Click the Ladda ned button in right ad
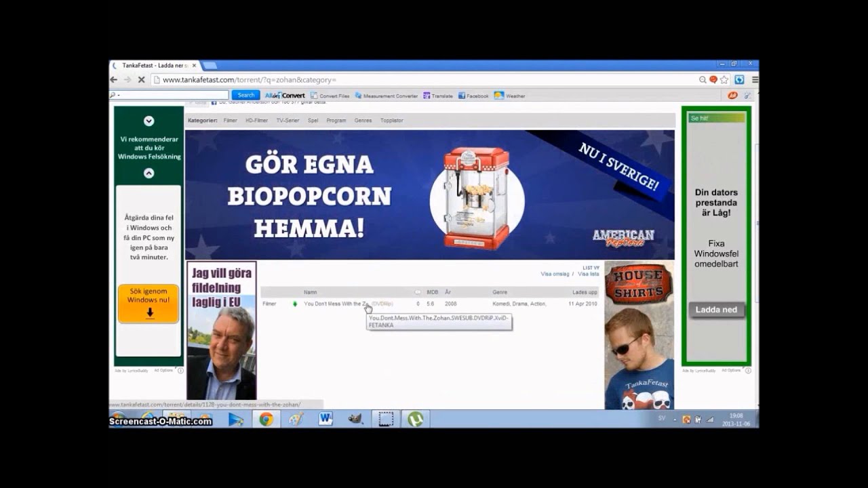 pyautogui.click(x=716, y=310)
